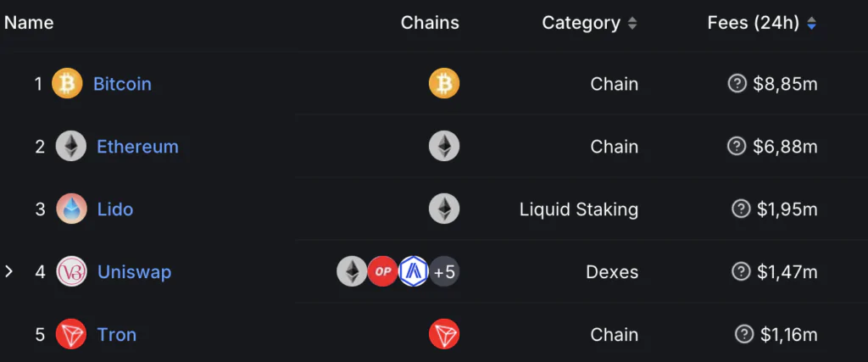Click the Lido droplet logo

(71, 209)
